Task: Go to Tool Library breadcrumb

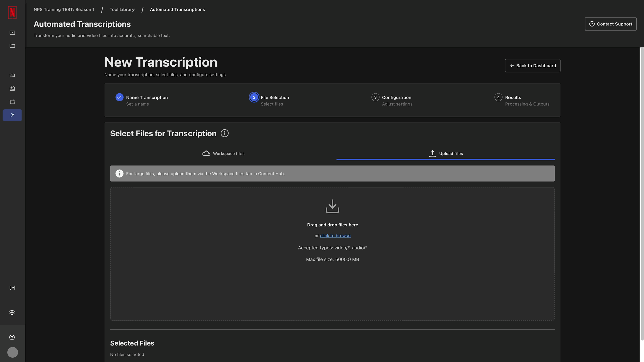Action: (122, 10)
